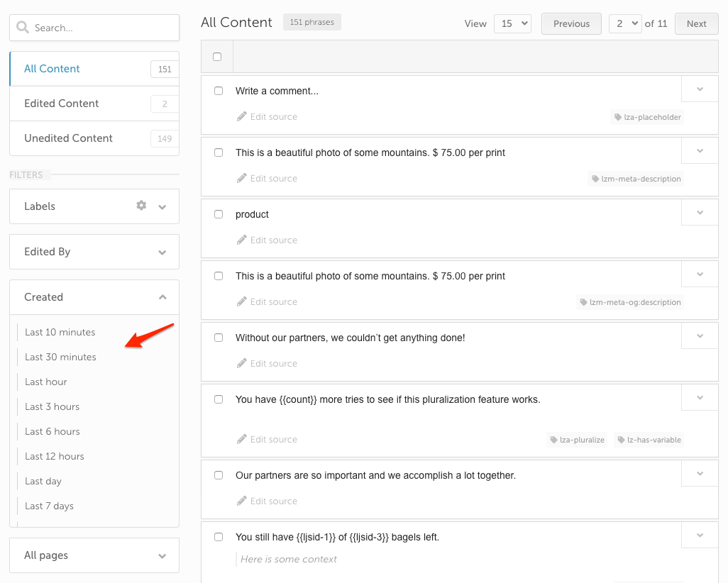Expand the "Without our partners" row chevron
728x583 pixels.
[700, 336]
